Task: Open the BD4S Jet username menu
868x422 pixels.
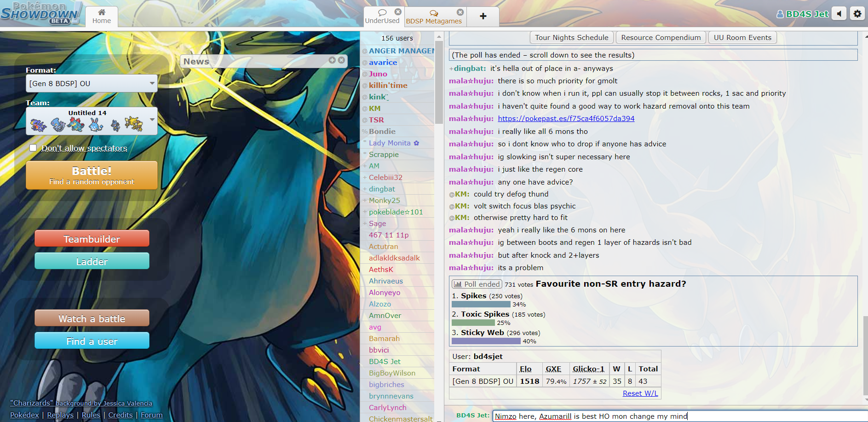Action: tap(802, 14)
